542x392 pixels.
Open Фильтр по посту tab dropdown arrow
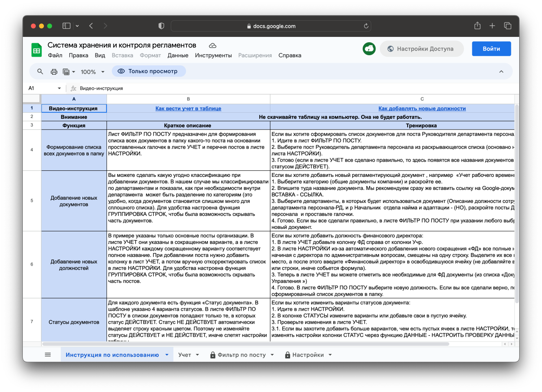click(272, 355)
